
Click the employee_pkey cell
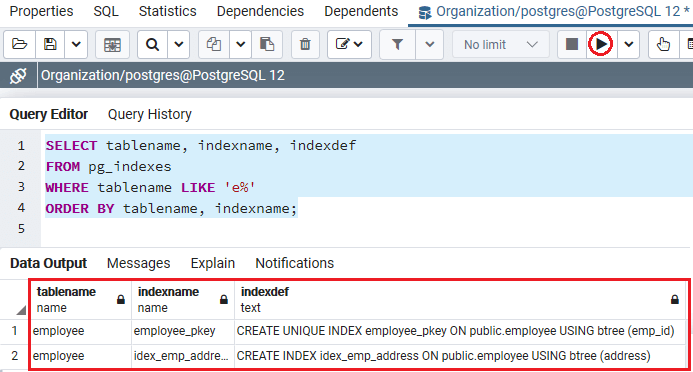click(x=183, y=331)
